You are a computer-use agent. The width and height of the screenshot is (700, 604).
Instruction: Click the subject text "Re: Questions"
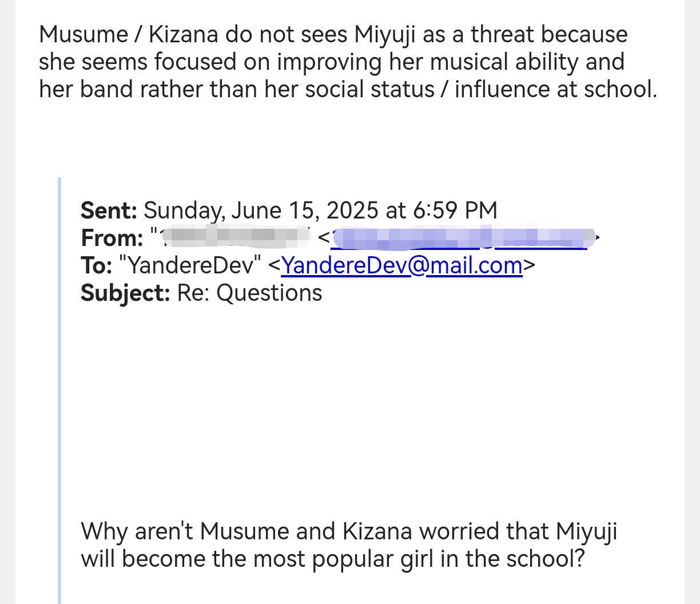tap(250, 293)
